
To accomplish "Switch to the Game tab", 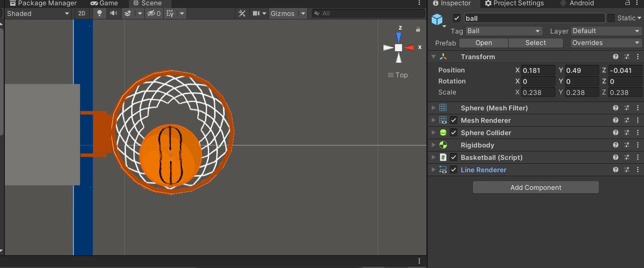I will point(104,4).
